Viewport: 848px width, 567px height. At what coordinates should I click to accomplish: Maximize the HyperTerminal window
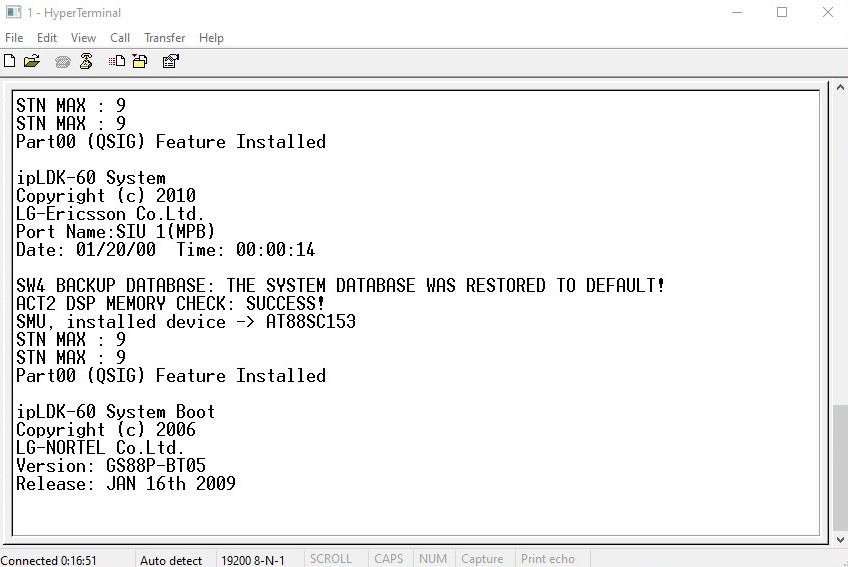point(782,12)
